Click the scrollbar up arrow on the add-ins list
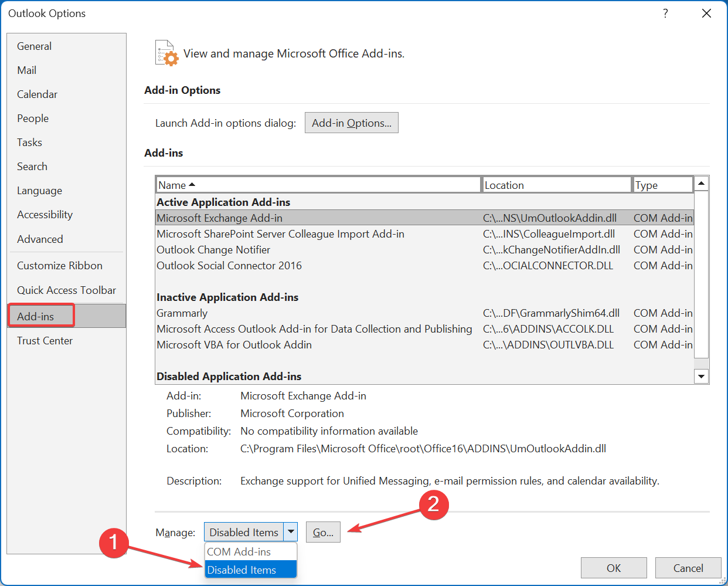This screenshot has width=728, height=586. point(701,183)
